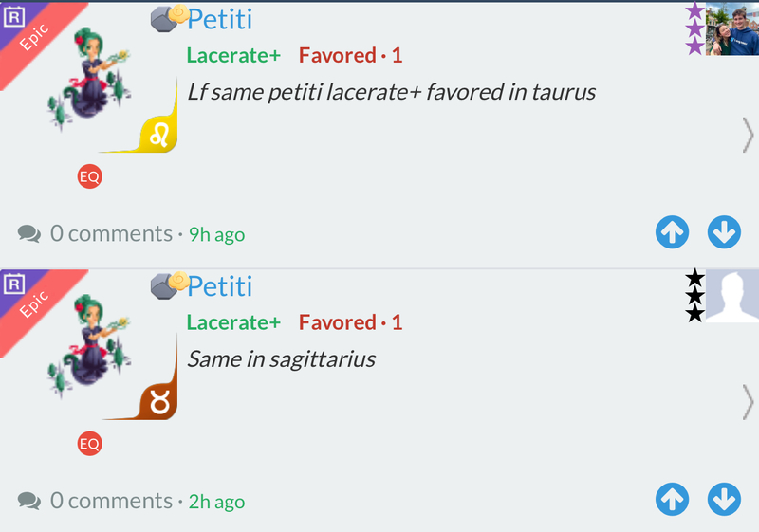Open the default silhouette user avatar
This screenshot has width=759, height=532.
click(733, 296)
